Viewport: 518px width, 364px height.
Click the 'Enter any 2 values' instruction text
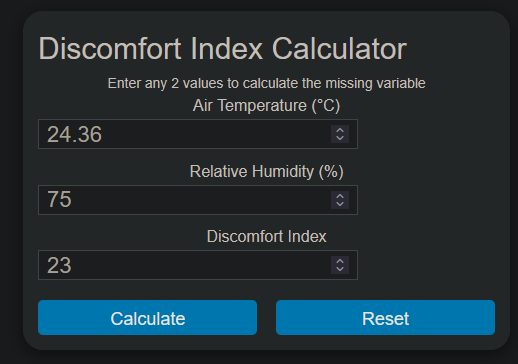tap(266, 83)
